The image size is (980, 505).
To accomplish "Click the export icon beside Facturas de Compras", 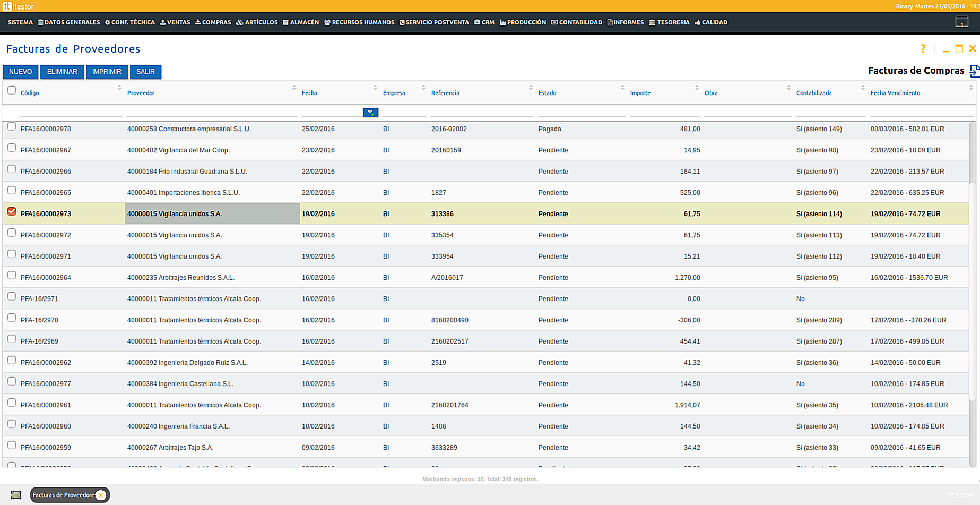I will pyautogui.click(x=974, y=71).
